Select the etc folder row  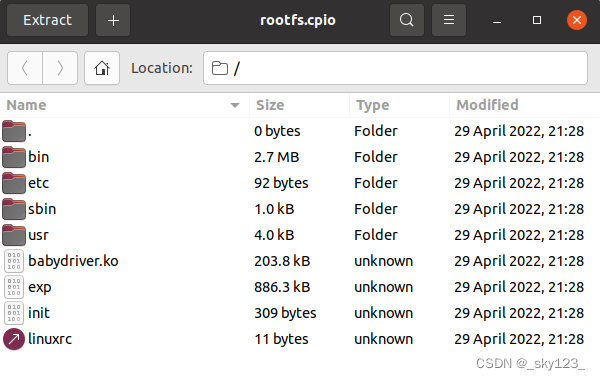[300, 183]
